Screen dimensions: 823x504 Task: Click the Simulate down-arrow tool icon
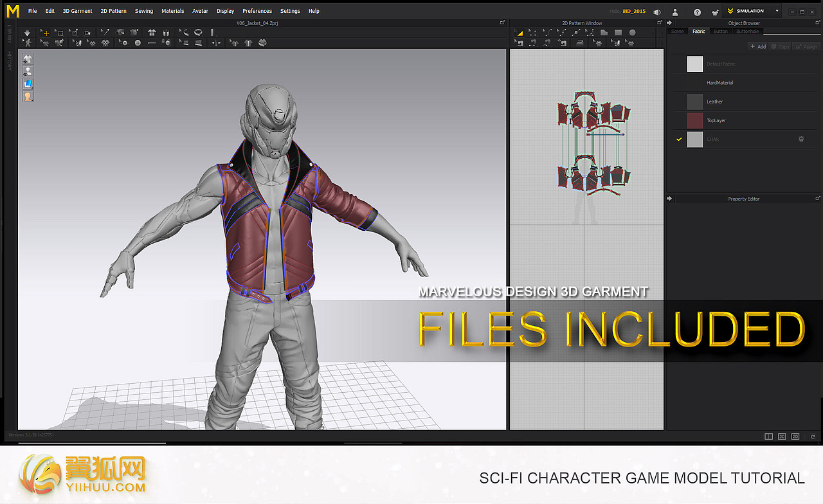[27, 32]
